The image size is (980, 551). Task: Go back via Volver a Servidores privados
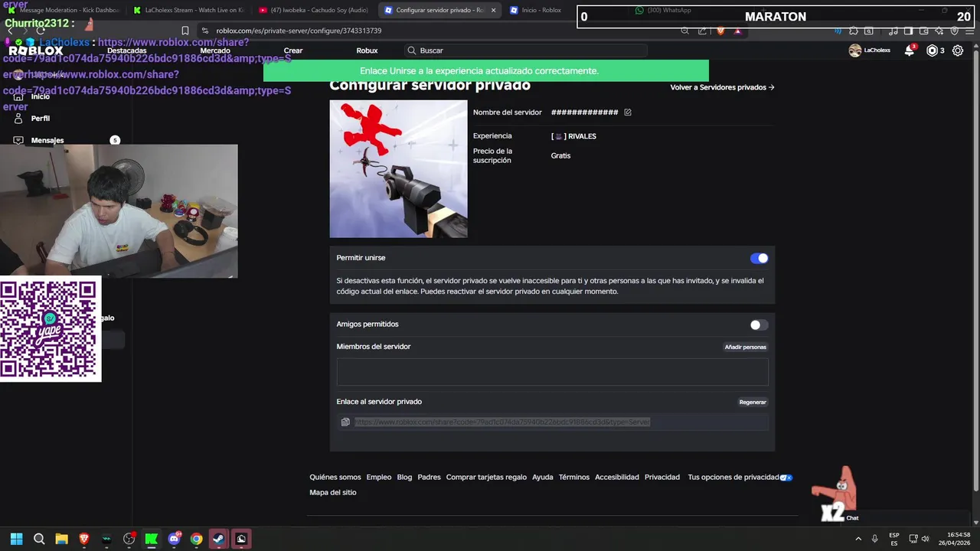point(722,87)
